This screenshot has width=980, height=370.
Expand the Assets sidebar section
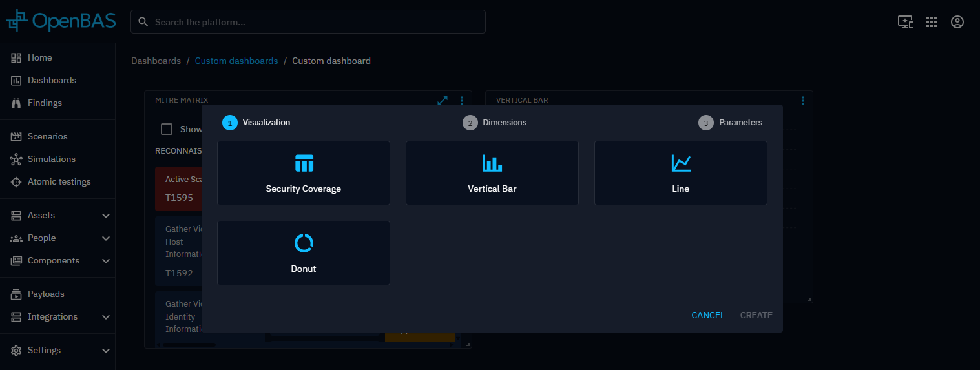pyautogui.click(x=106, y=216)
